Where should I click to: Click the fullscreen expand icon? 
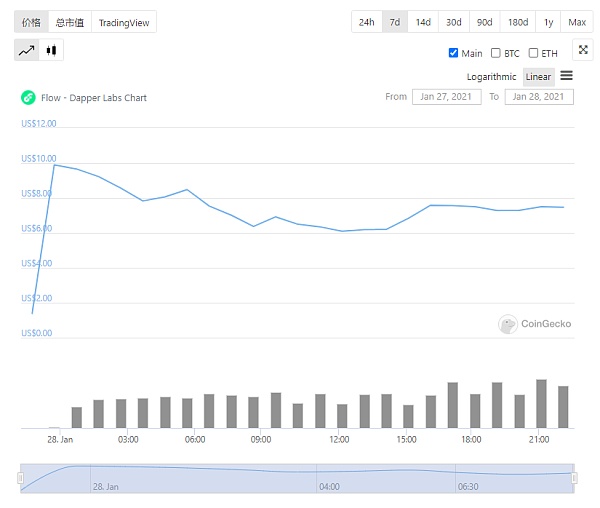583,50
